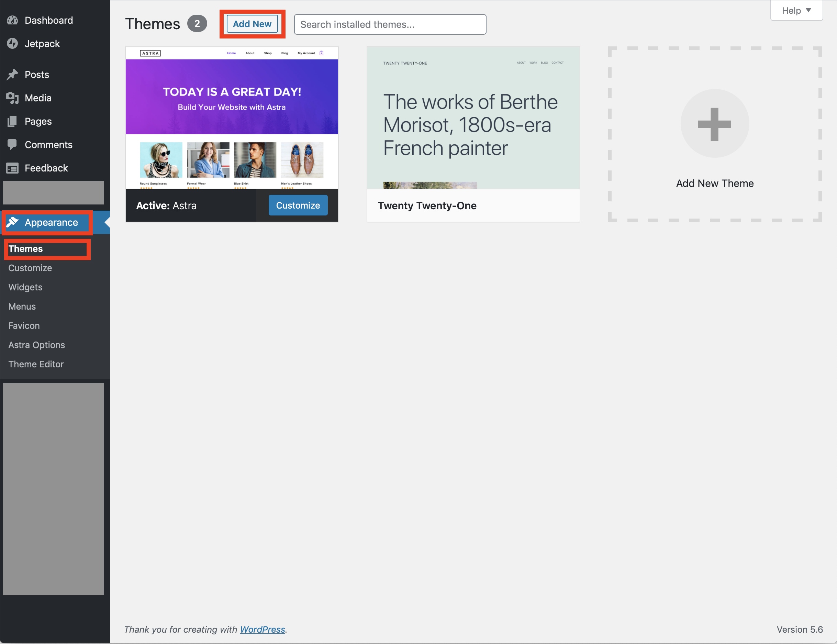The height and width of the screenshot is (644, 837).
Task: Click the Astra theme screenshot thumbnail
Action: 232,118
